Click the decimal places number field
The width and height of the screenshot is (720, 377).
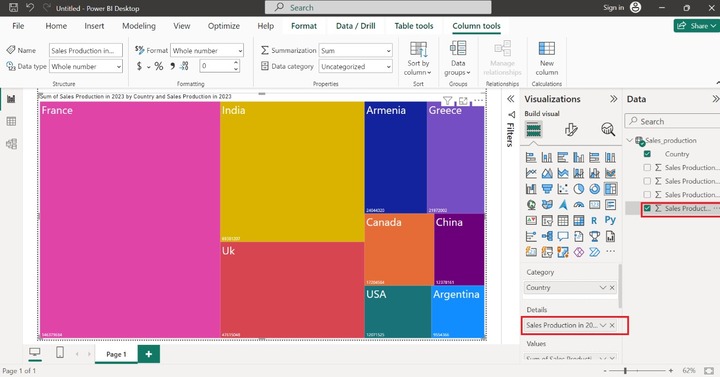pyautogui.click(x=219, y=66)
